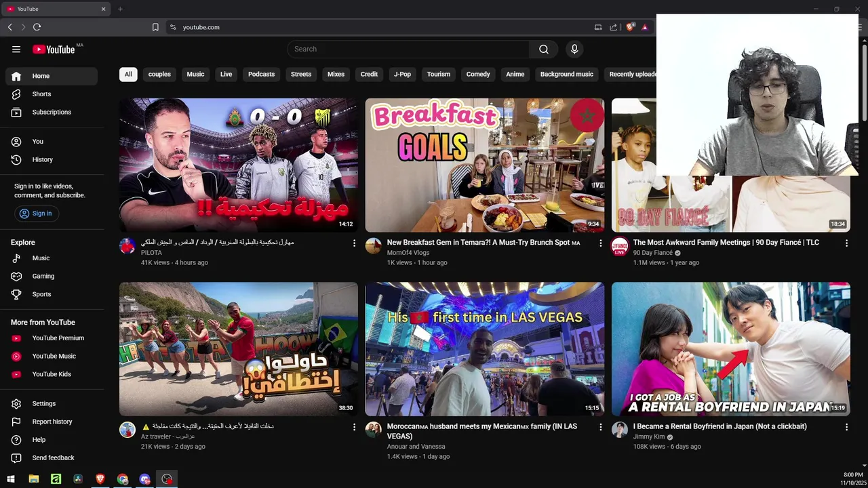
Task: Go back in the browser
Action: (9, 27)
